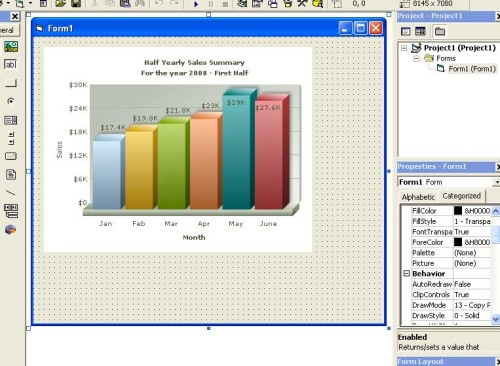Click View Object icon in Project panel
Screen dimensions: 500x366
click(420, 31)
